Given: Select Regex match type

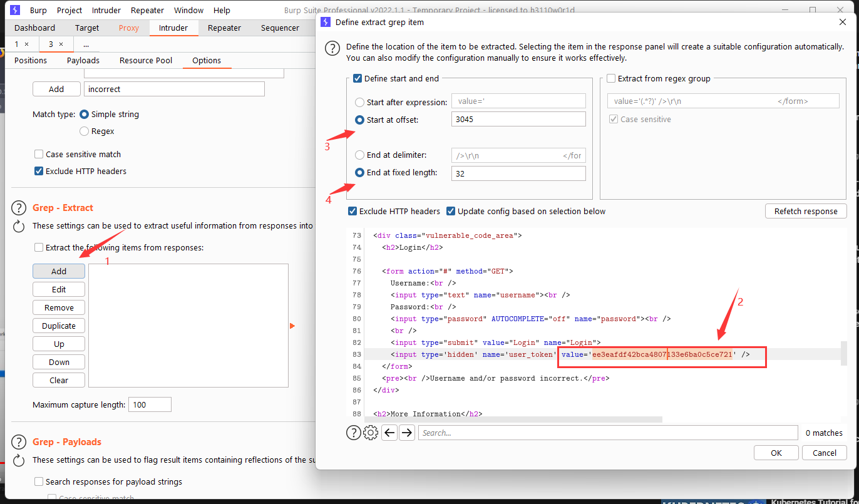Looking at the screenshot, I should tap(85, 131).
